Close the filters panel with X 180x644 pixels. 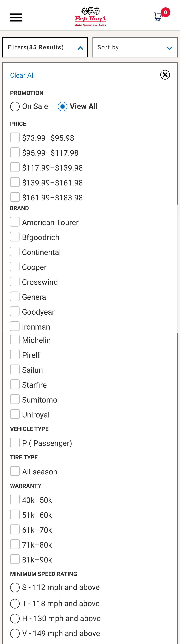click(x=165, y=75)
